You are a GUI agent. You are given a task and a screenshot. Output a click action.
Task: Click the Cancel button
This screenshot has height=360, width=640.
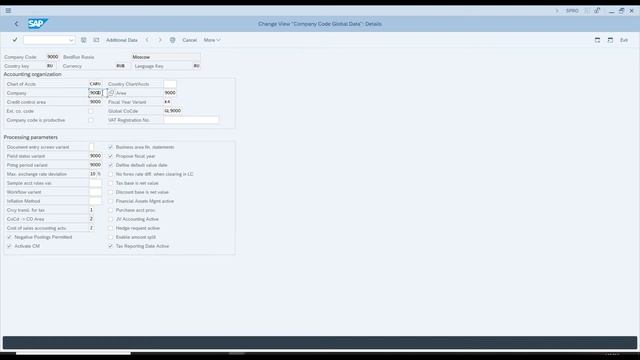pyautogui.click(x=189, y=40)
